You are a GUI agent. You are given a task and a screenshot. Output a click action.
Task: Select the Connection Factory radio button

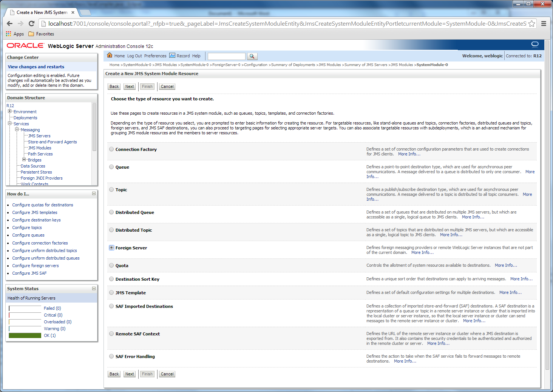111,149
